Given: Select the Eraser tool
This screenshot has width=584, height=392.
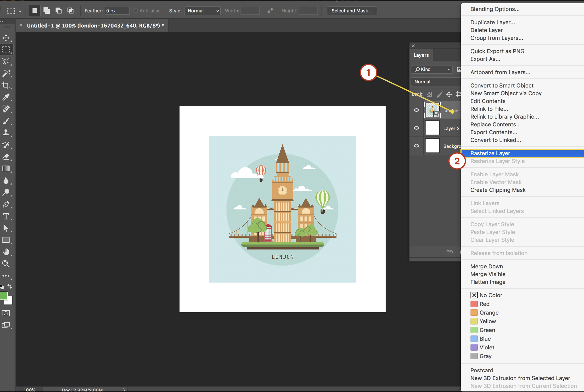Looking at the screenshot, I should click(x=6, y=157).
